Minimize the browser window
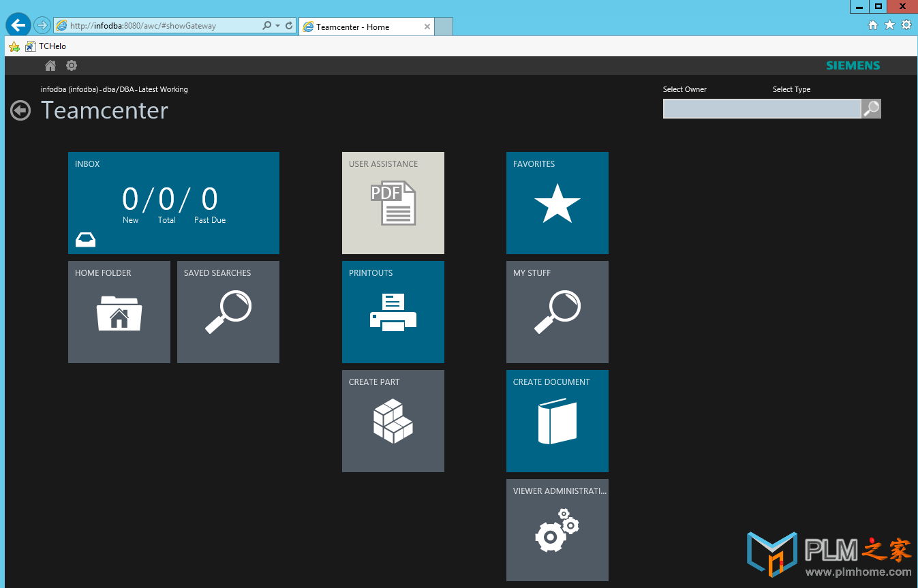The image size is (918, 588). coord(859,7)
